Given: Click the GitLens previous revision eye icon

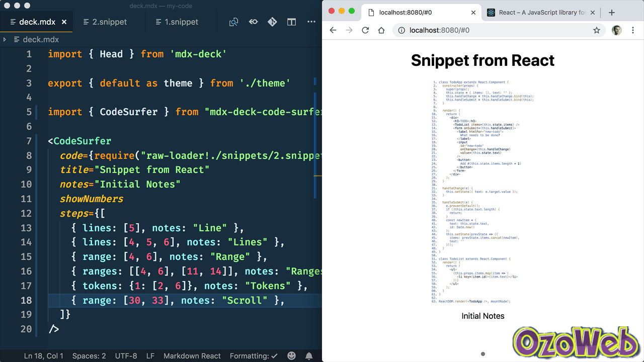Looking at the screenshot, I should [x=253, y=22].
